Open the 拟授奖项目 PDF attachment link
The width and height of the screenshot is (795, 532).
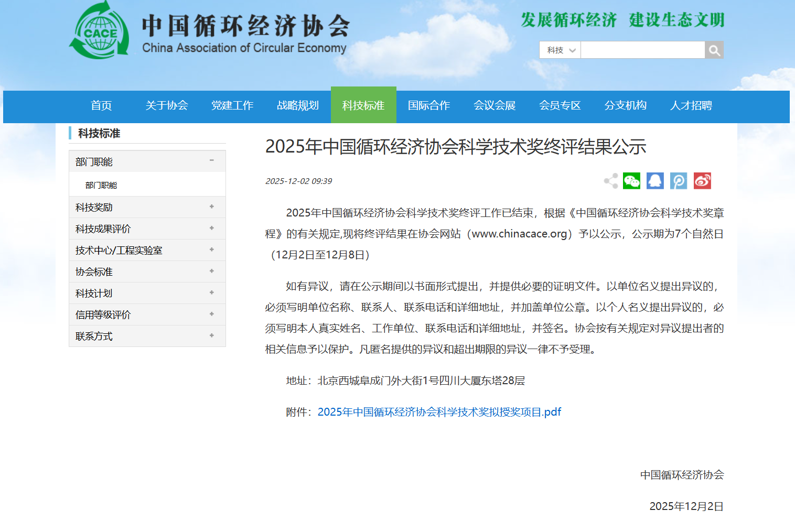pos(439,412)
